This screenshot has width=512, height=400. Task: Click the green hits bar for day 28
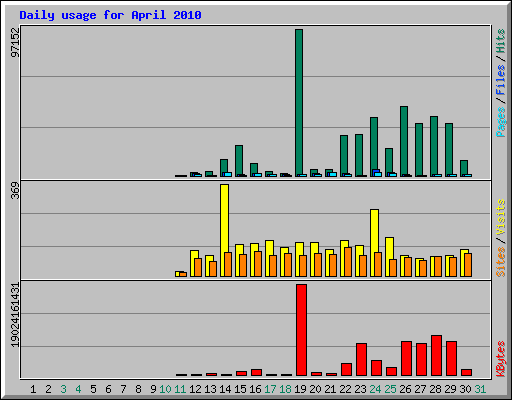(434, 146)
